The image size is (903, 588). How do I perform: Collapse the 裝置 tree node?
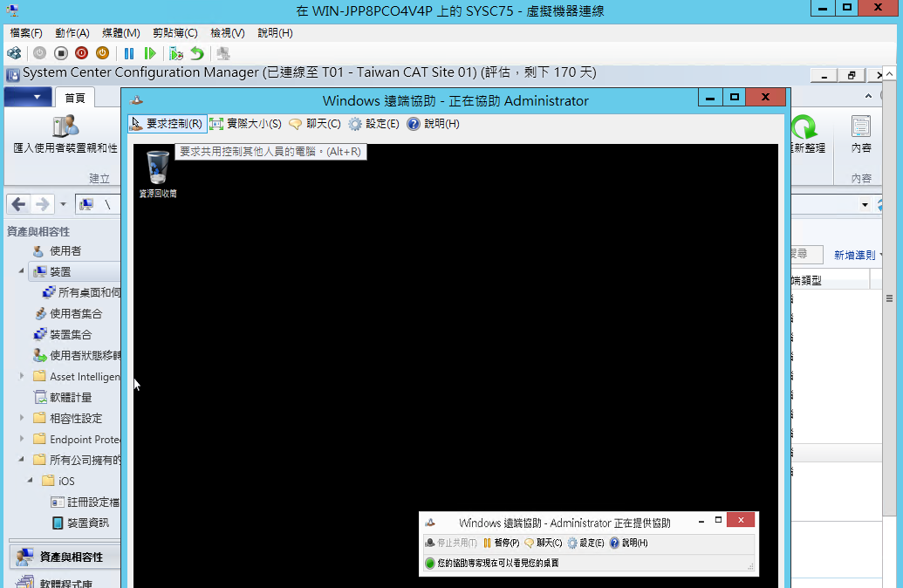click(x=21, y=270)
